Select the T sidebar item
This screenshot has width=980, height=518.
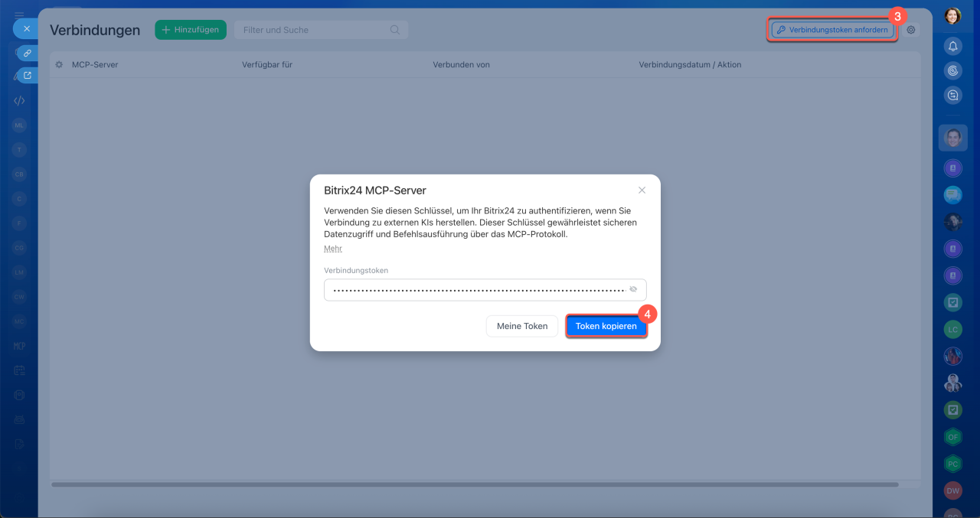(x=19, y=150)
